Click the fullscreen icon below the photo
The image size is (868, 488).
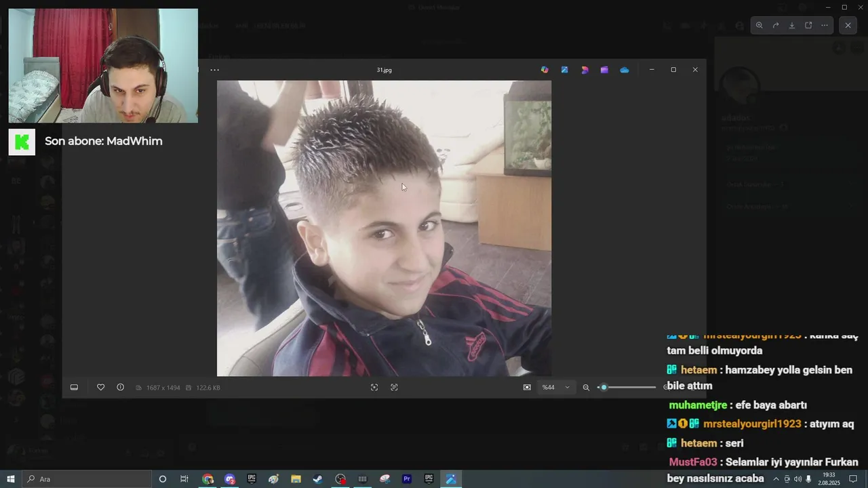(374, 387)
